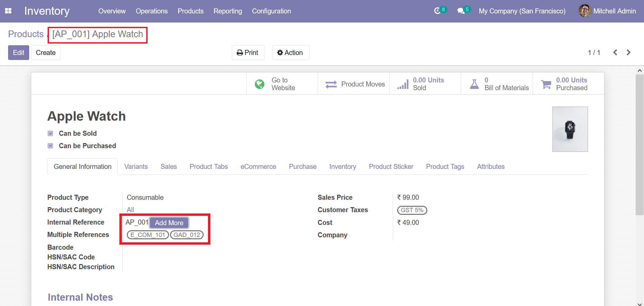Click the Apple Watch product image
644x306 pixels.
pos(570,129)
